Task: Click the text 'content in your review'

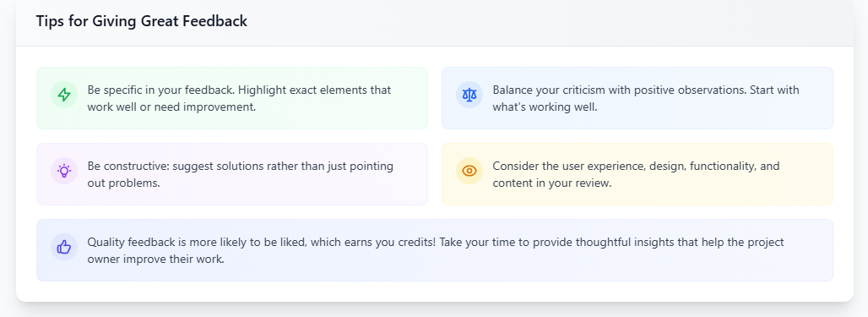Action: (552, 183)
